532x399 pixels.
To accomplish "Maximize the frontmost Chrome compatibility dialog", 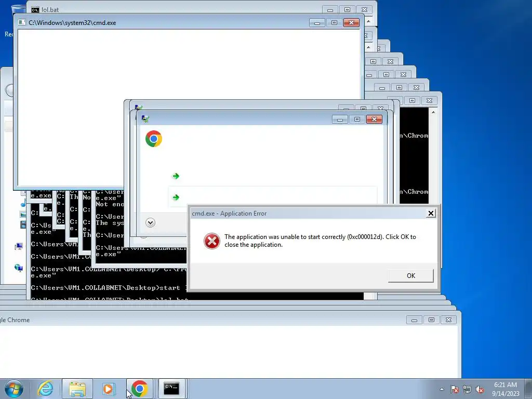I will point(357,119).
